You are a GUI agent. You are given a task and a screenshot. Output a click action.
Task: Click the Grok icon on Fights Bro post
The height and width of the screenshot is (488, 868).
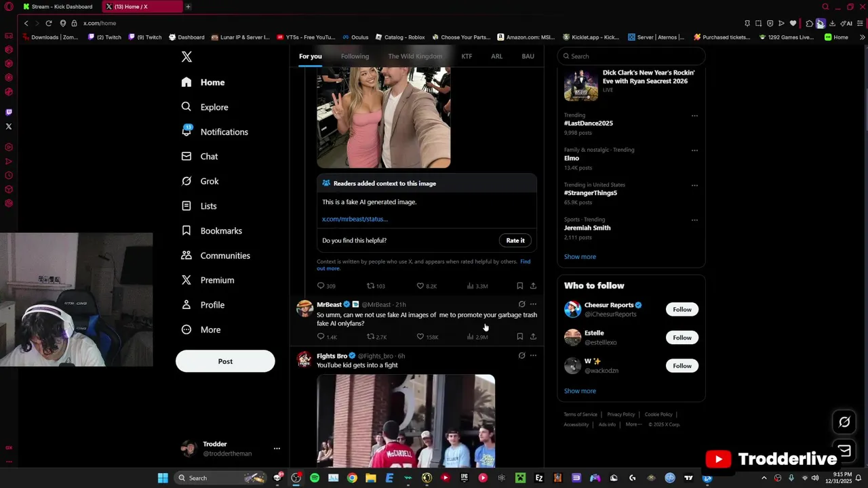pos(521,356)
